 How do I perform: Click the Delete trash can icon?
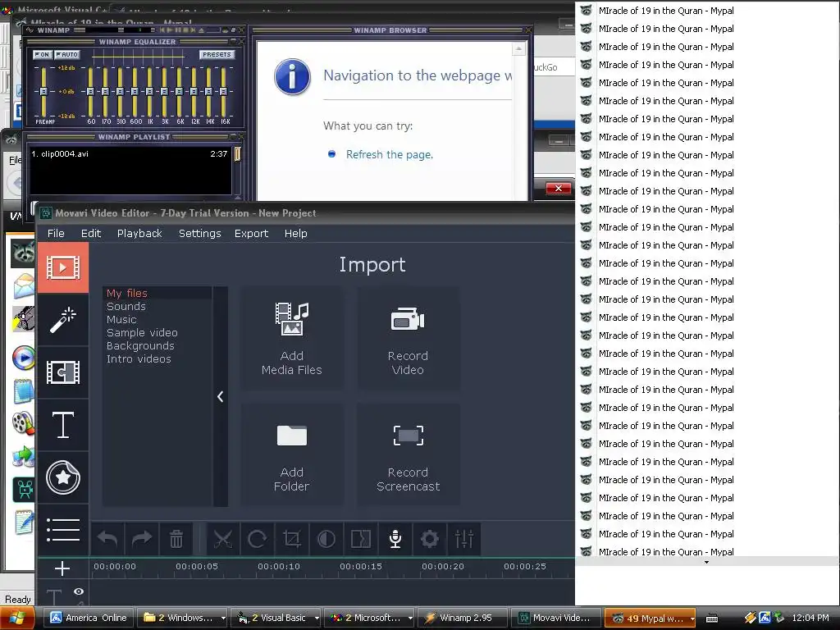[x=176, y=539]
